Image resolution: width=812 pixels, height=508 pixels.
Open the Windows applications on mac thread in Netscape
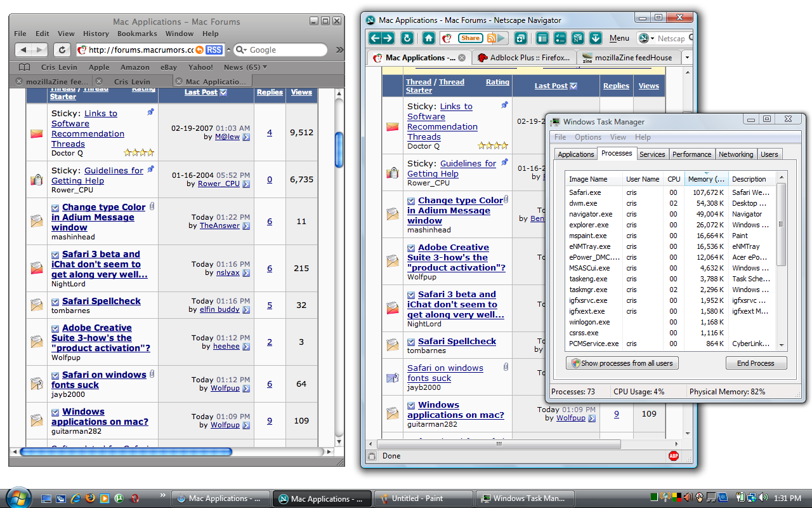(455, 410)
